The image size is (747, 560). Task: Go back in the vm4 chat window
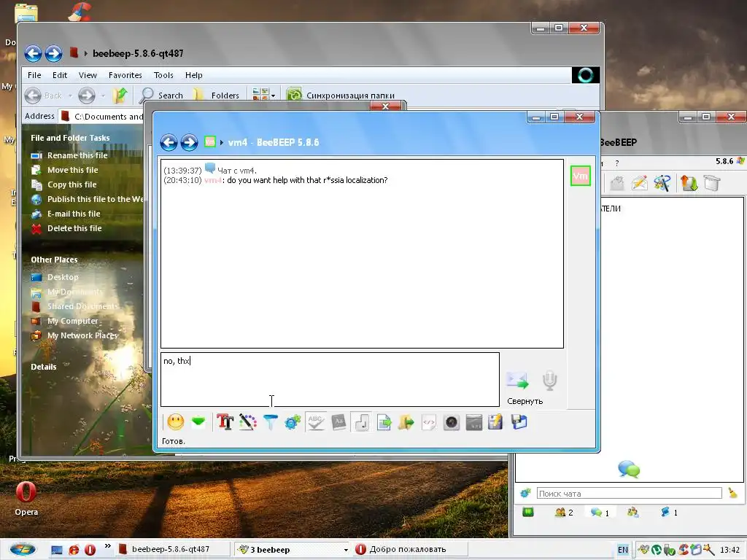point(169,142)
